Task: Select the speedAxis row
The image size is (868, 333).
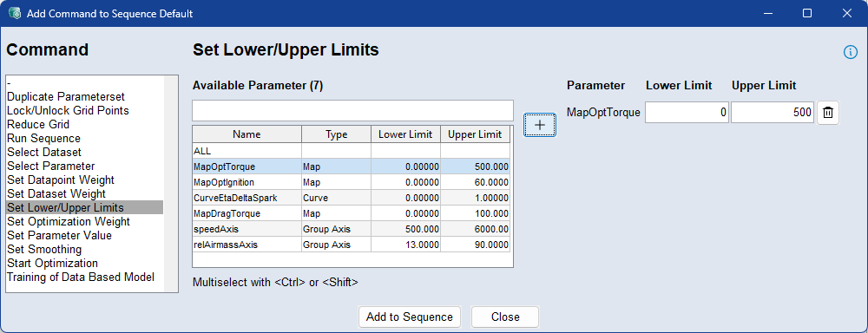Action: 351,228
